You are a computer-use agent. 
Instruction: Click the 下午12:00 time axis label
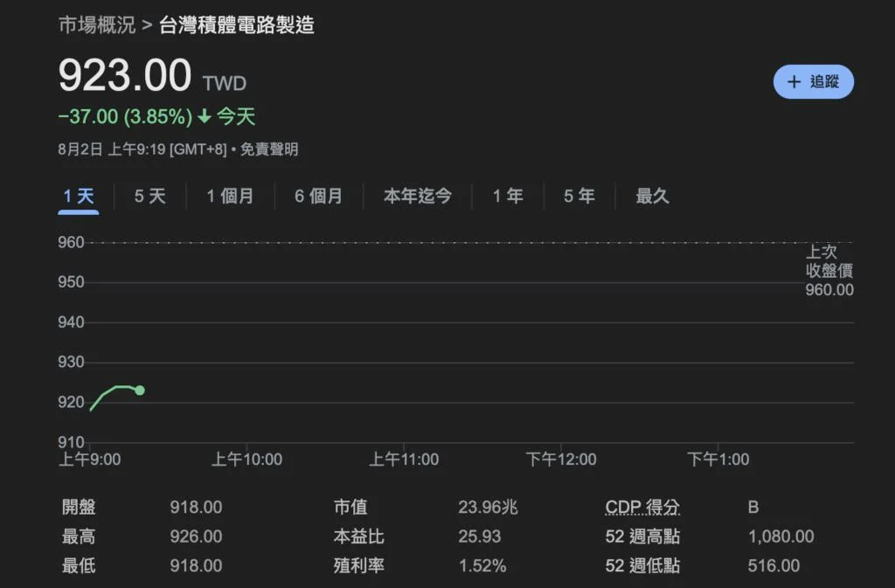[x=561, y=459]
